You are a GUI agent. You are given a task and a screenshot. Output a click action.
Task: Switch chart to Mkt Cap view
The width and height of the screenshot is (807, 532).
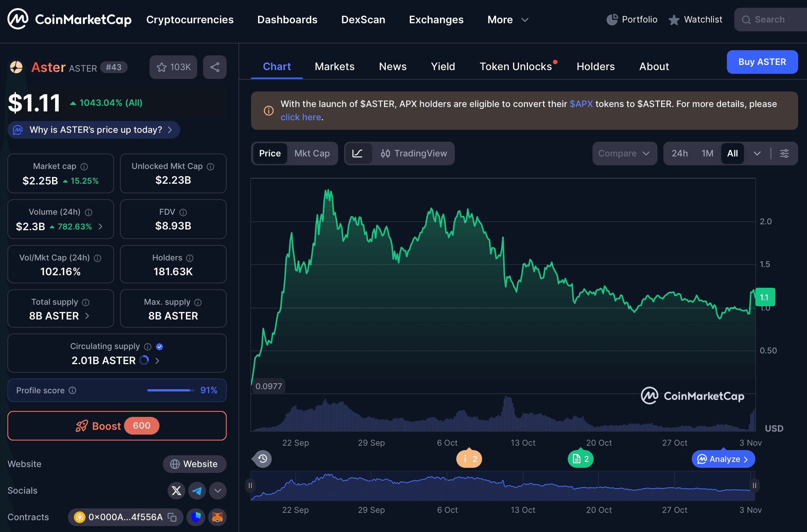click(312, 153)
